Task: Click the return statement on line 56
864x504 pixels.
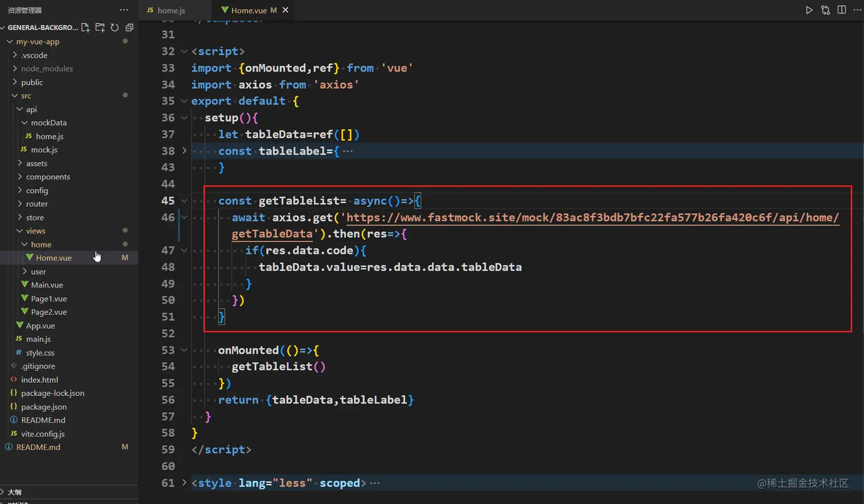Action: click(x=315, y=399)
